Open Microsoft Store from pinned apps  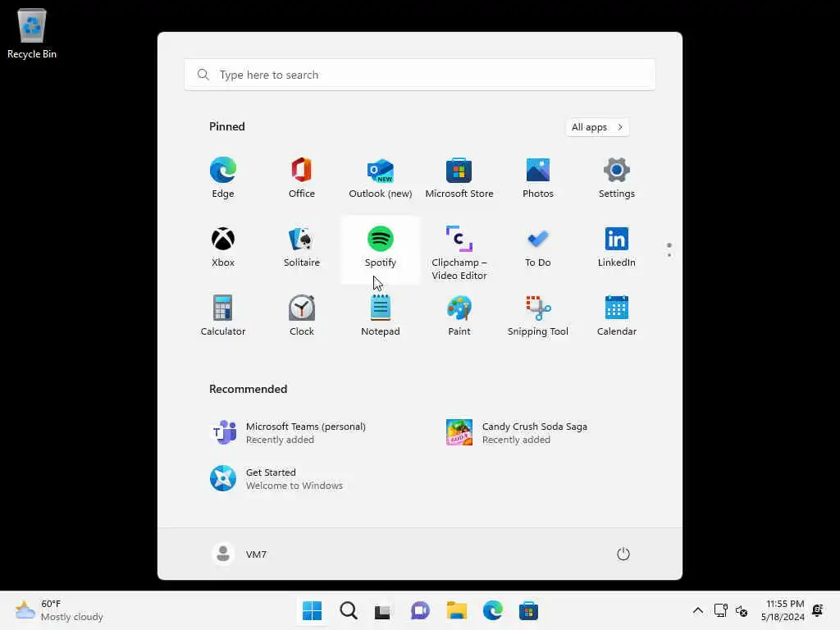coord(459,178)
